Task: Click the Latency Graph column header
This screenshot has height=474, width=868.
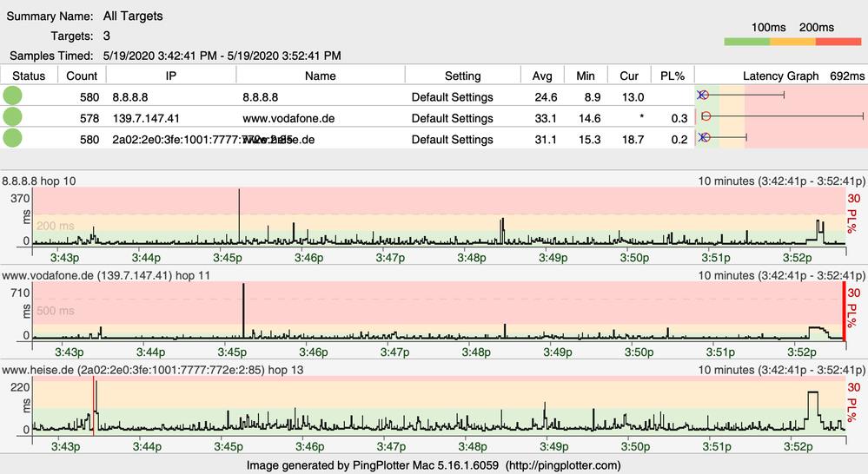Action: click(x=780, y=76)
